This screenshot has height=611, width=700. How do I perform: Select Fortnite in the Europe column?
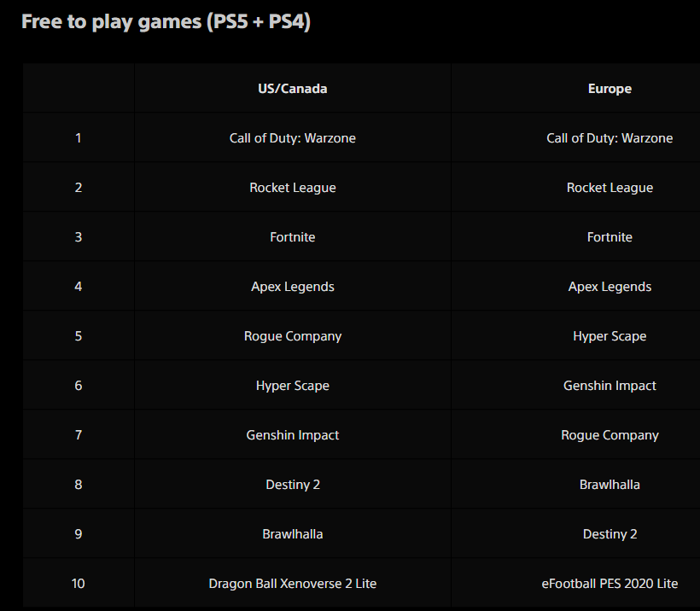point(610,237)
